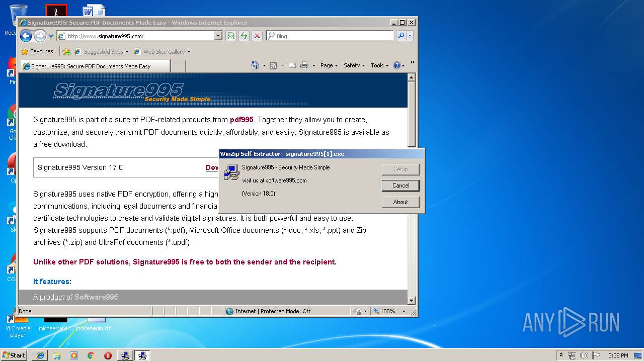This screenshot has height=362, width=644.
Task: Select first installer taskbar item
Action: click(x=125, y=355)
